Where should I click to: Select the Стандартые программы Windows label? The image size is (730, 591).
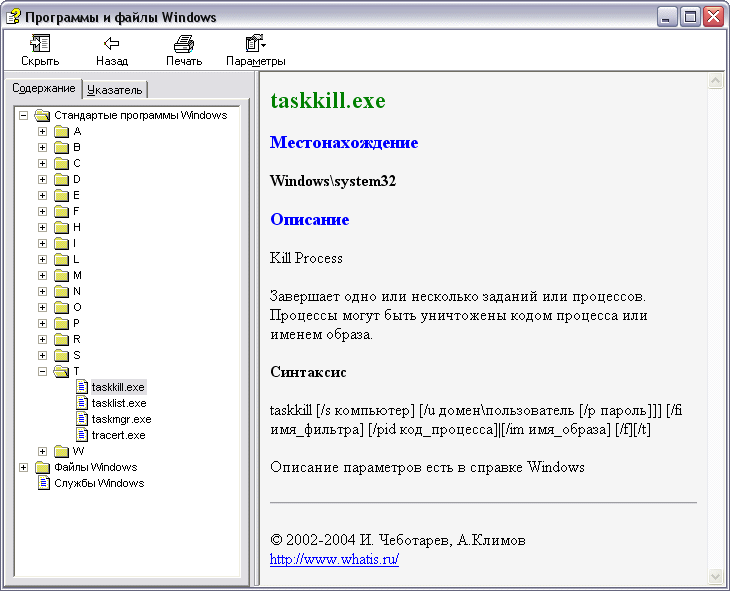point(141,115)
